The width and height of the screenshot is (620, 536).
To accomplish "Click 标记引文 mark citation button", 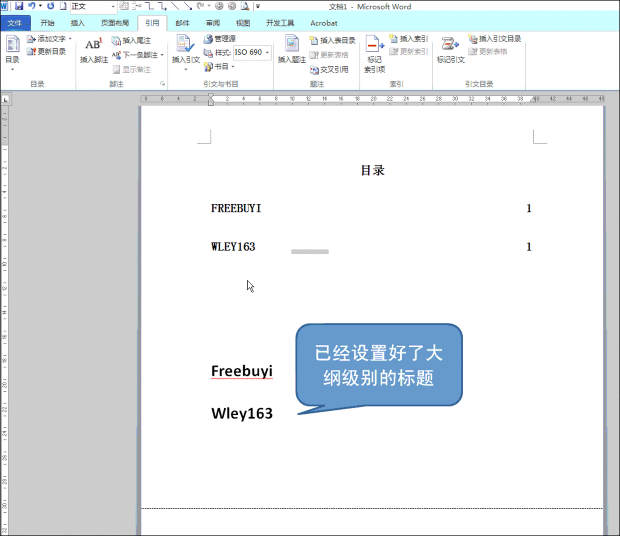I will coord(451,50).
